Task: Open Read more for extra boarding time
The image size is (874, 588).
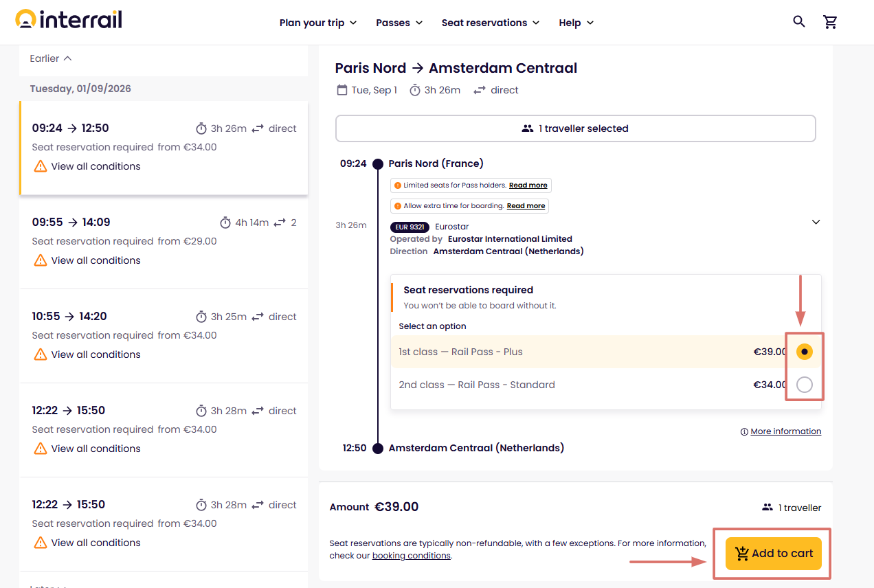Action: click(526, 206)
